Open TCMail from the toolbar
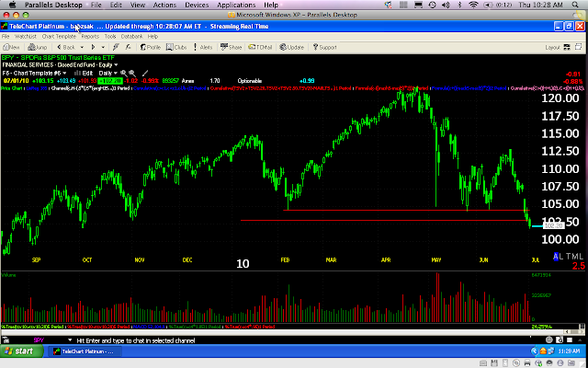Viewport: 588px width, 368px height. pos(260,47)
